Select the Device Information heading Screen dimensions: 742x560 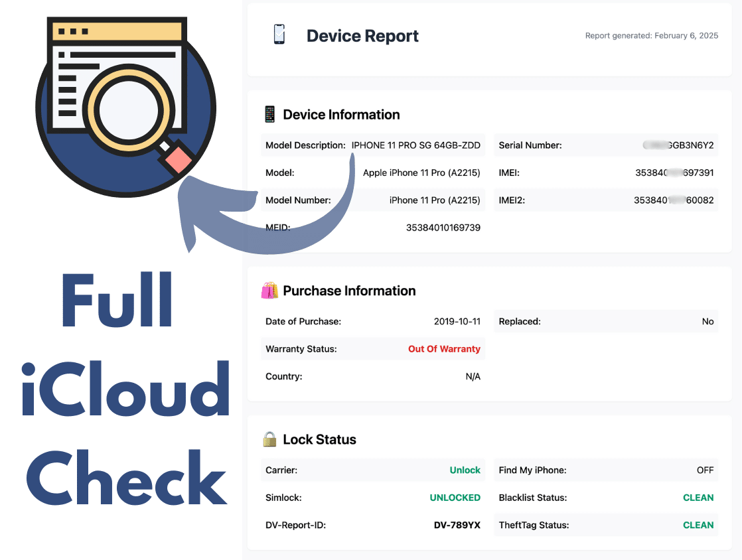(x=341, y=115)
